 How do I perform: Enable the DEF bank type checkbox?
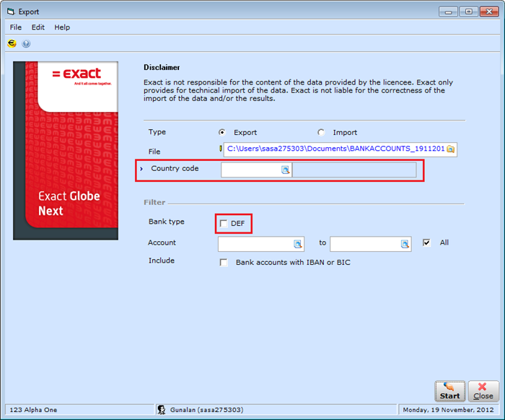point(224,224)
